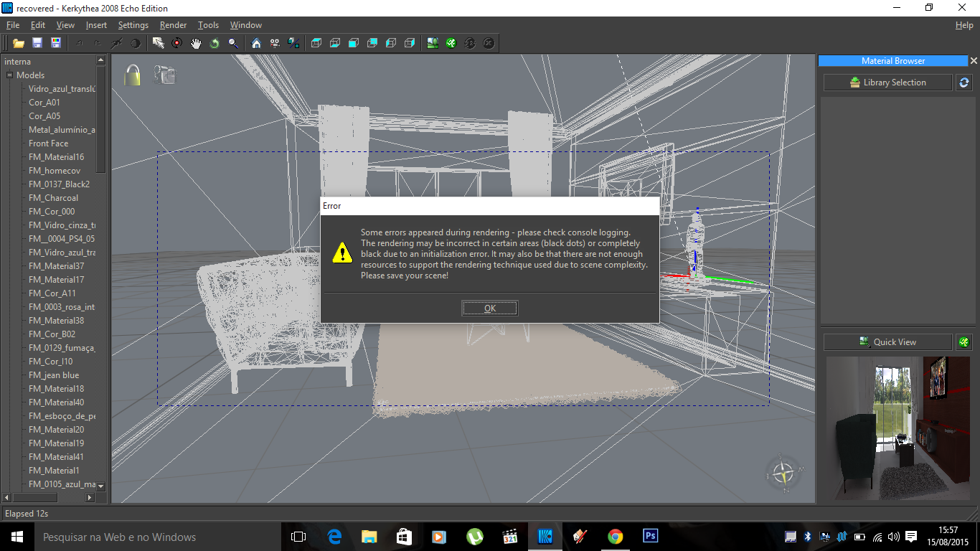Click the scene tree scrollbar up arrow
Image resolution: width=980 pixels, height=551 pixels.
coord(100,62)
